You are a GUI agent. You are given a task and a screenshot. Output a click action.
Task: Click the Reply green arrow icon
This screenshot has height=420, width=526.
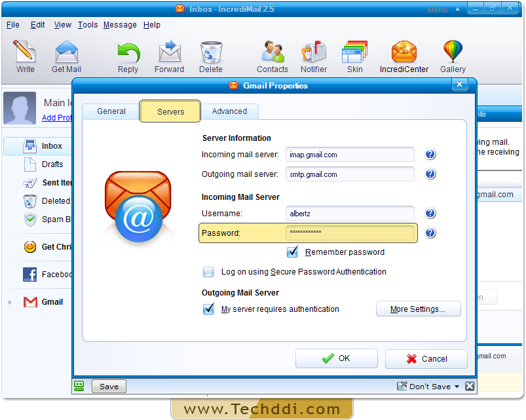click(x=128, y=52)
